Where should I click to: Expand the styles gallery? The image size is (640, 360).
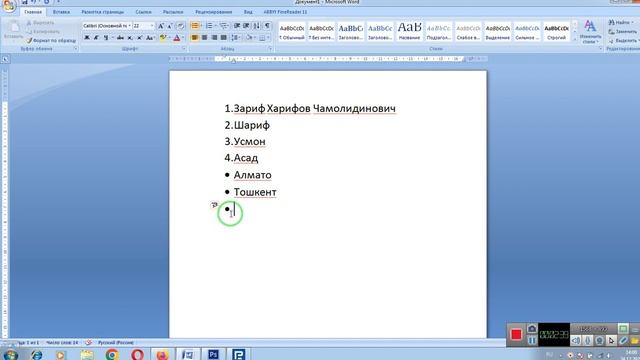[575, 39]
